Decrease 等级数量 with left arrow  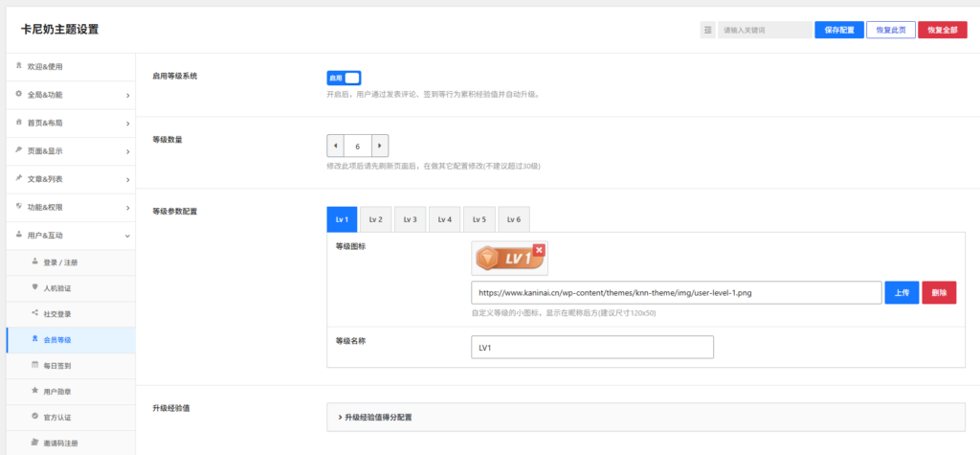335,146
